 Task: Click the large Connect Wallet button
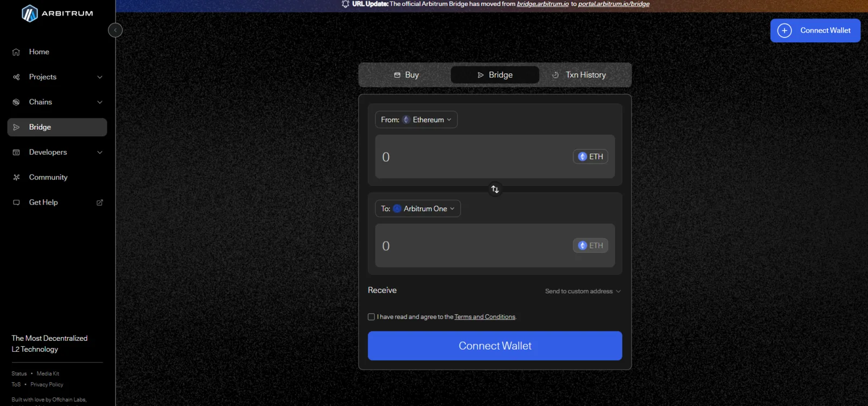click(495, 346)
